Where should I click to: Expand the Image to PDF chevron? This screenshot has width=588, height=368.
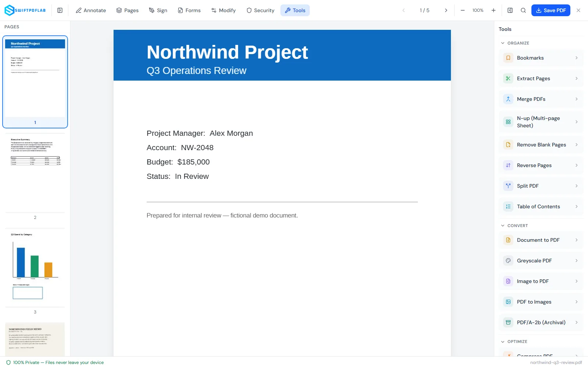tap(576, 281)
